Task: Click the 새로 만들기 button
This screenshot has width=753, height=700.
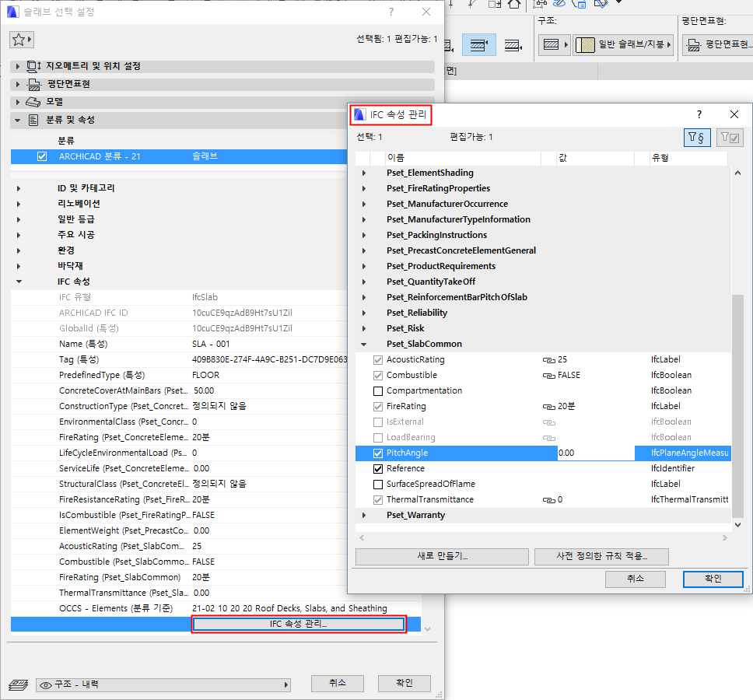Action: pos(441,557)
